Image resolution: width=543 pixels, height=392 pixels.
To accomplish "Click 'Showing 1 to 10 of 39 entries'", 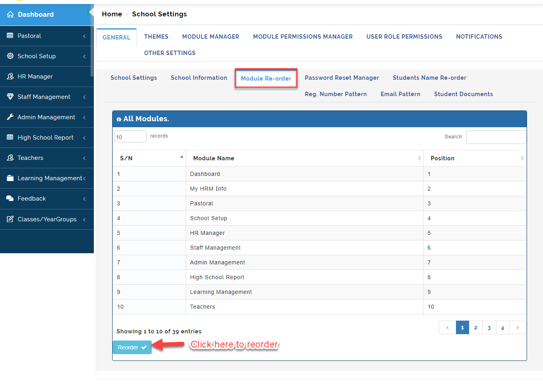I will click(x=159, y=331).
